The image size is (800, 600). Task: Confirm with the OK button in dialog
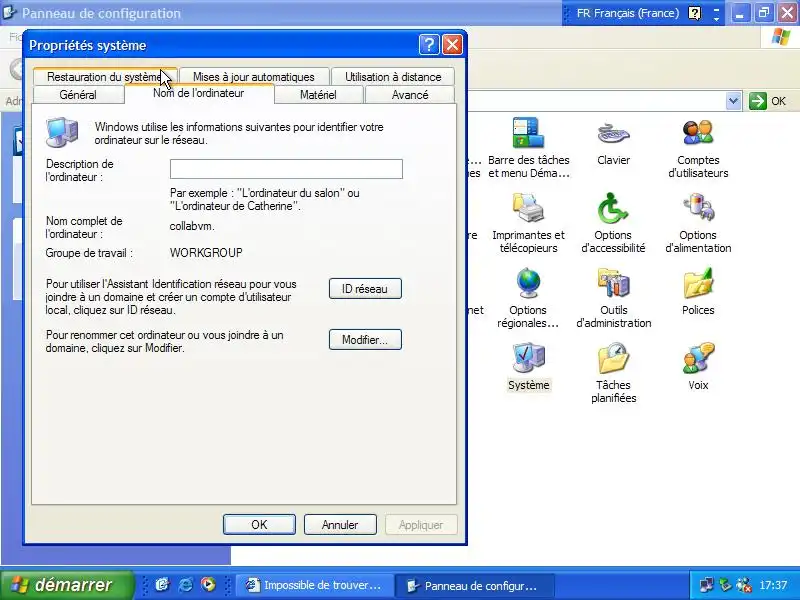pos(259,524)
